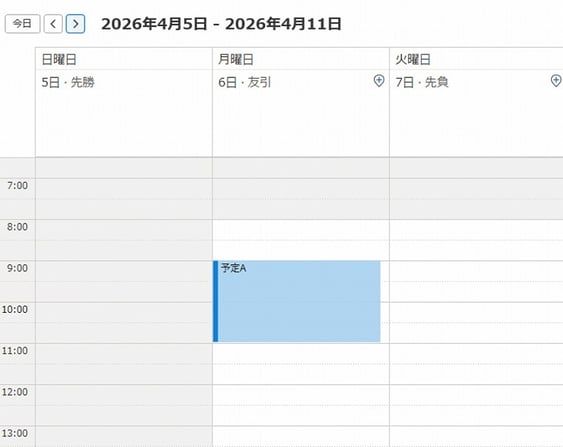Click the 7日・先負 date label
This screenshot has width=563, height=447.
[422, 82]
